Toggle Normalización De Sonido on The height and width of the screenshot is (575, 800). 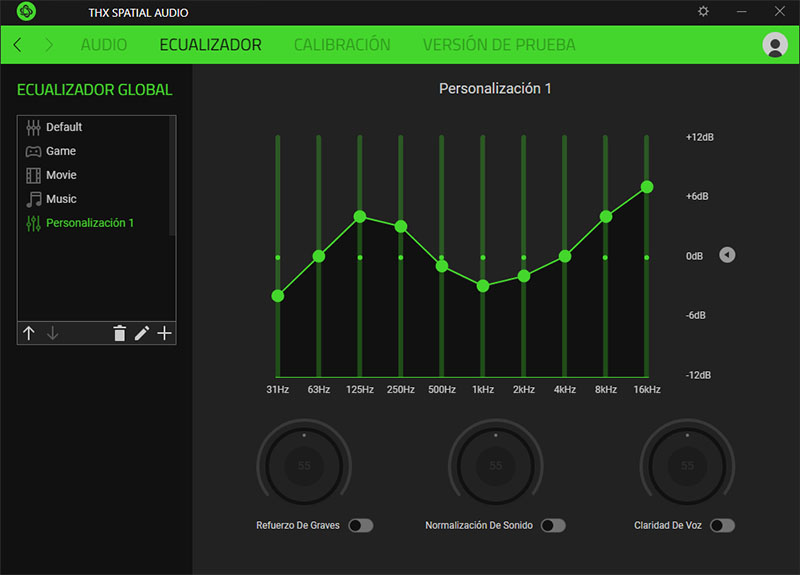tap(553, 525)
